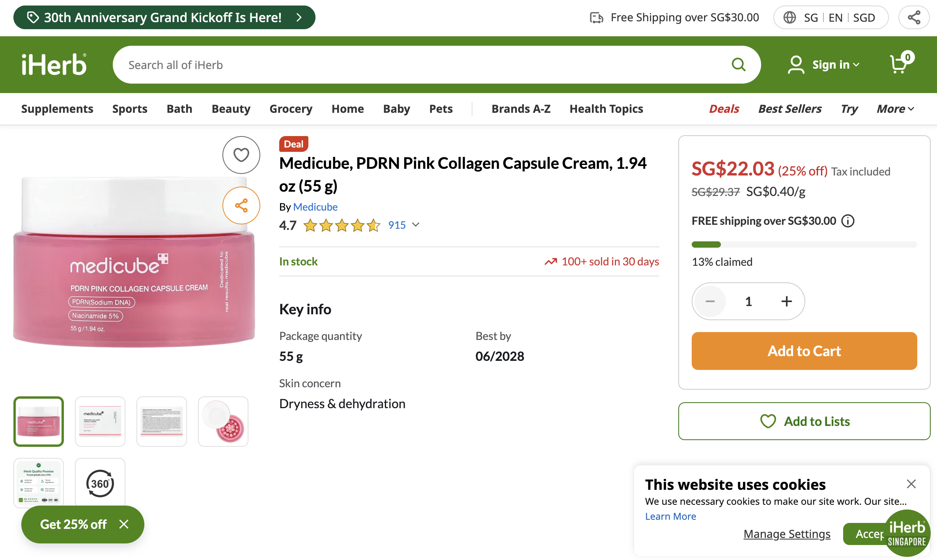Click Add to Cart button

click(x=804, y=351)
